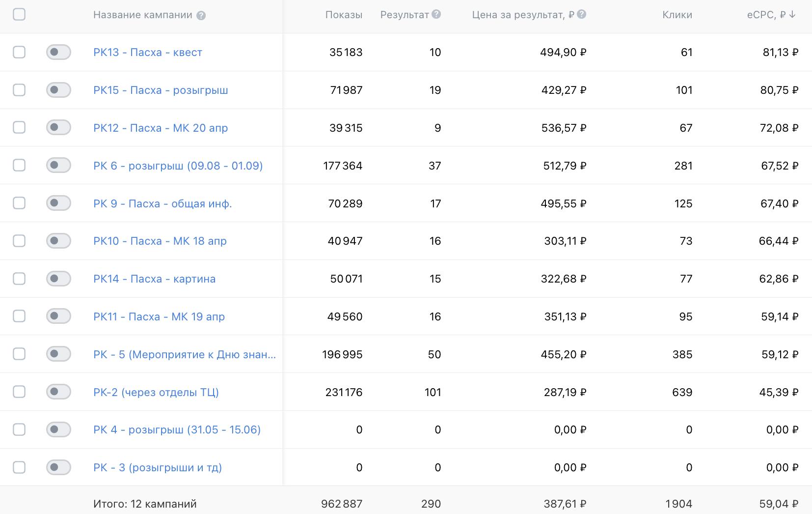The image size is (812, 514).
Task: Sort by Цена за результат column header
Action: coord(523,15)
